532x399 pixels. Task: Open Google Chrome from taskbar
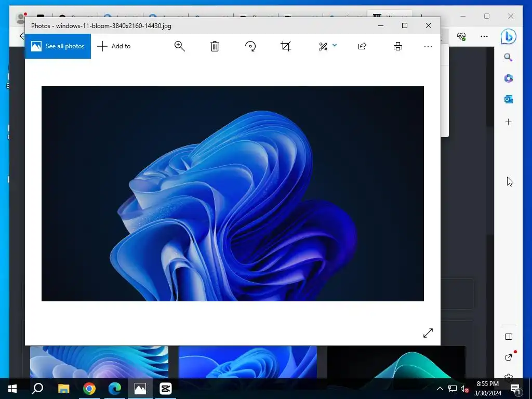[x=89, y=389]
